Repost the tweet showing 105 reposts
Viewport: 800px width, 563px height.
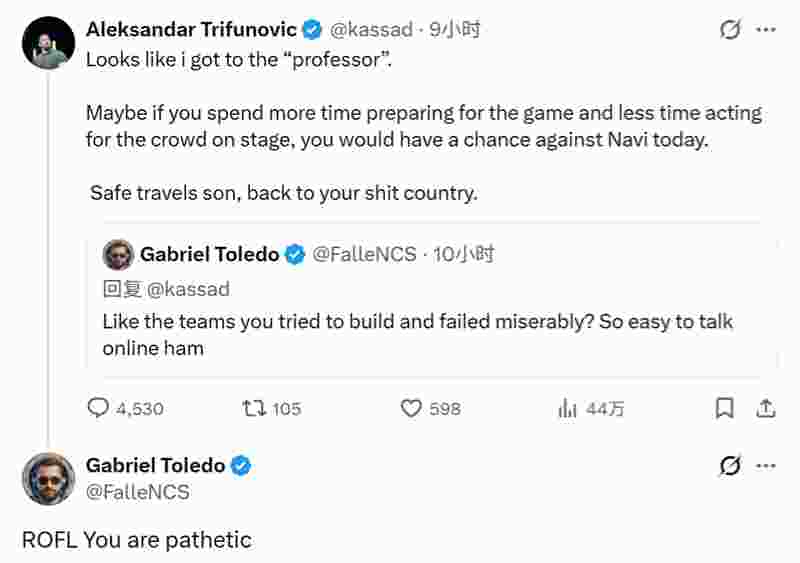pos(254,408)
